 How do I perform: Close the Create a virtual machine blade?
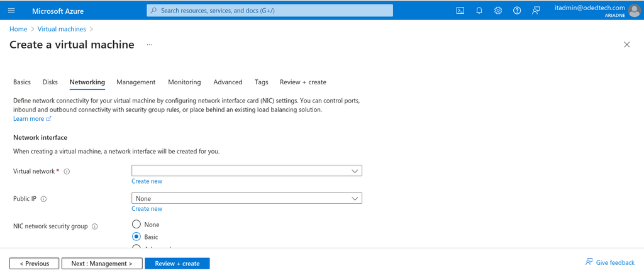pos(627,45)
